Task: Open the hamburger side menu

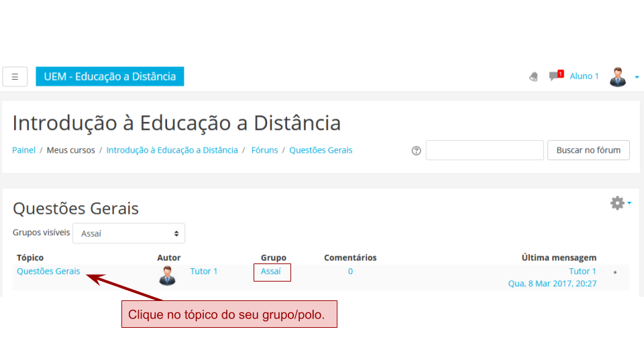Action: [x=15, y=76]
